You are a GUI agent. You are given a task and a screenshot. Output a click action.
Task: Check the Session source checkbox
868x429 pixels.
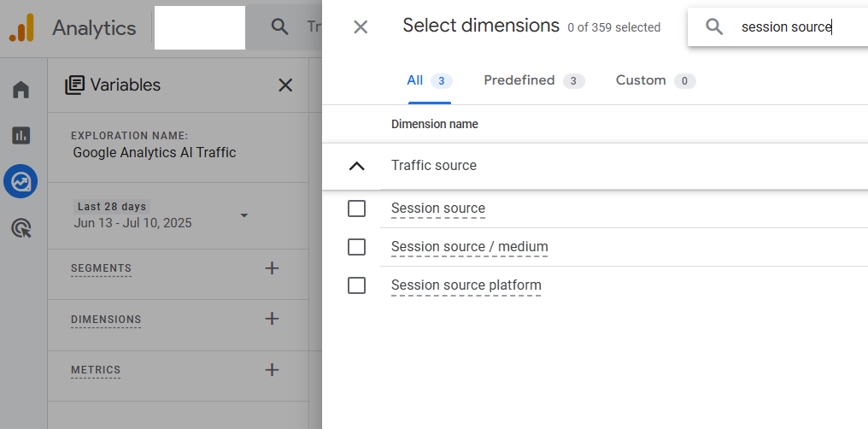click(x=357, y=209)
